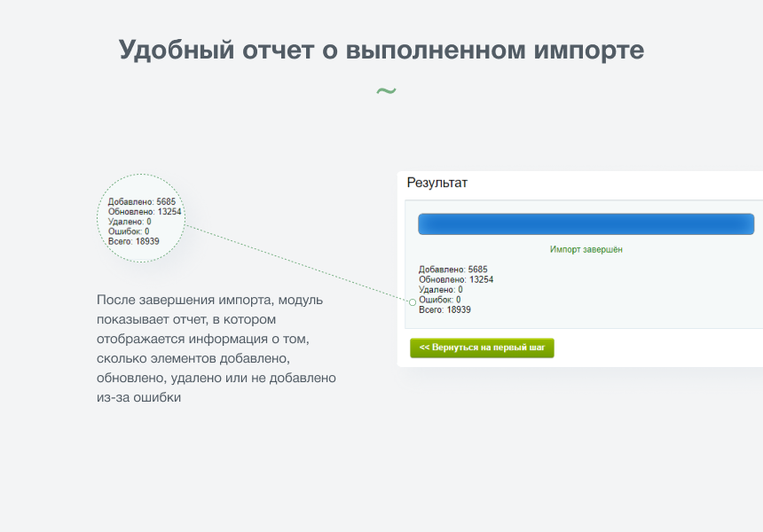The image size is (763, 532).
Task: Select "Ошибок: 0" in the result panel
Action: 439,300
